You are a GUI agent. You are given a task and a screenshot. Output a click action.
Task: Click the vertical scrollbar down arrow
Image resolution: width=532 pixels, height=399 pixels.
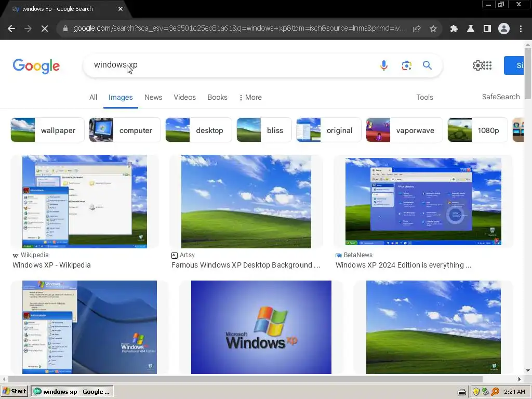tap(528, 370)
